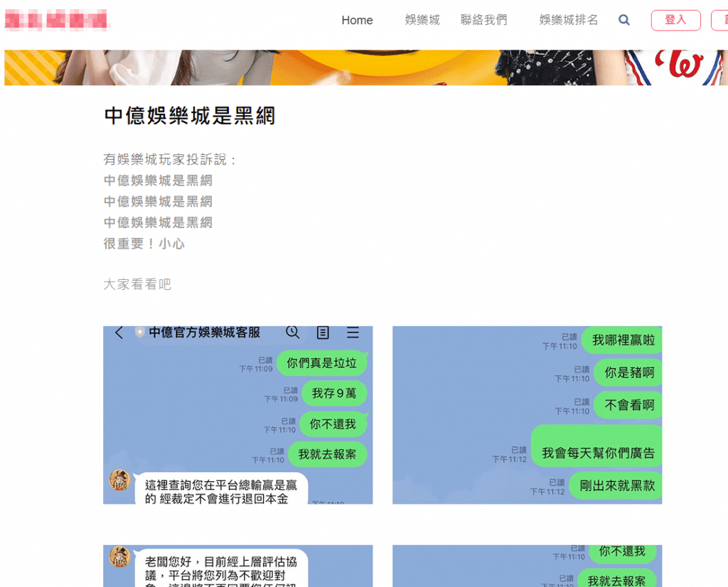Viewport: 728px width, 587px height.
Task: Open the 娛樂城排名 menu item
Action: 568,20
